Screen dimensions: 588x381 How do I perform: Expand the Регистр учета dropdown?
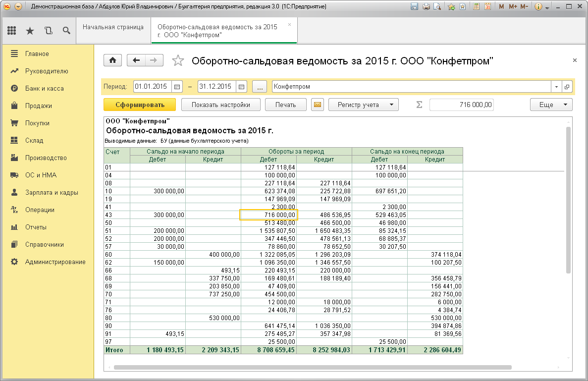tap(364, 105)
